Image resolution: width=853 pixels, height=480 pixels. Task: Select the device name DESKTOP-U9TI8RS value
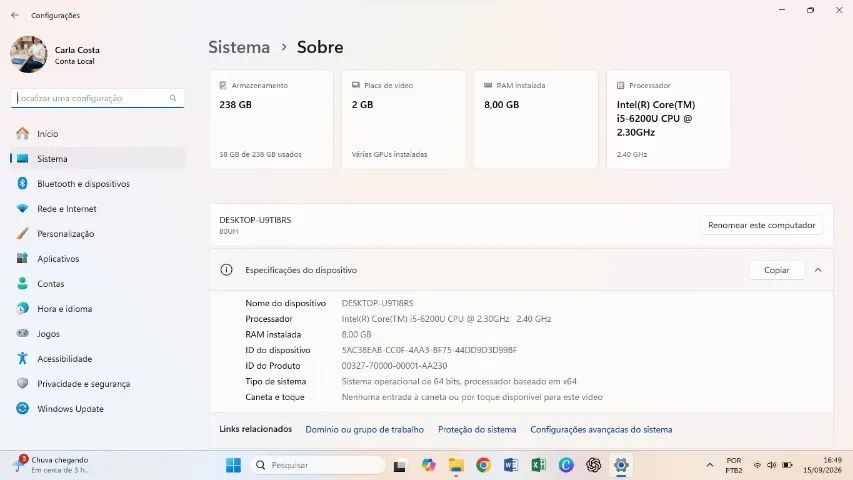[x=378, y=303]
